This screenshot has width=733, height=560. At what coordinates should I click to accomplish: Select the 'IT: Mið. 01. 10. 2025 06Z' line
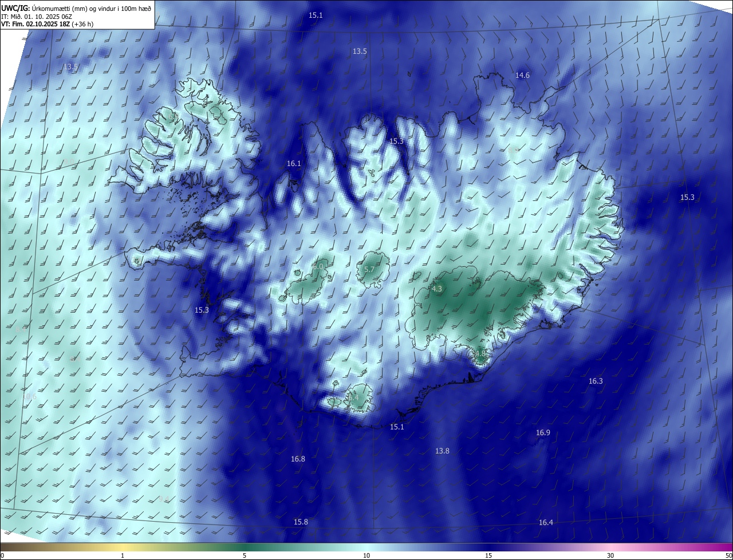(x=37, y=16)
